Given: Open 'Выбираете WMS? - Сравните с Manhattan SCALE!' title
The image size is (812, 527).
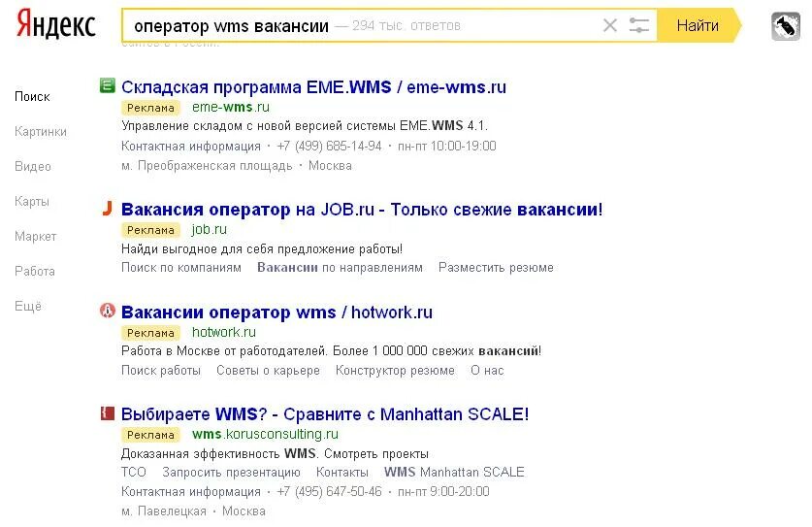Looking at the screenshot, I should click(325, 414).
